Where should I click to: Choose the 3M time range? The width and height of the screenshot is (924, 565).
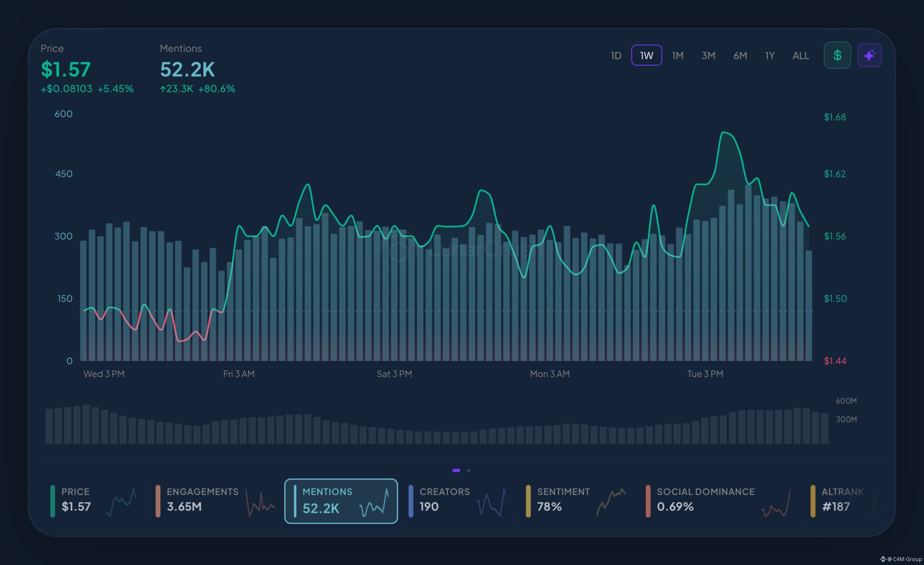pos(708,56)
